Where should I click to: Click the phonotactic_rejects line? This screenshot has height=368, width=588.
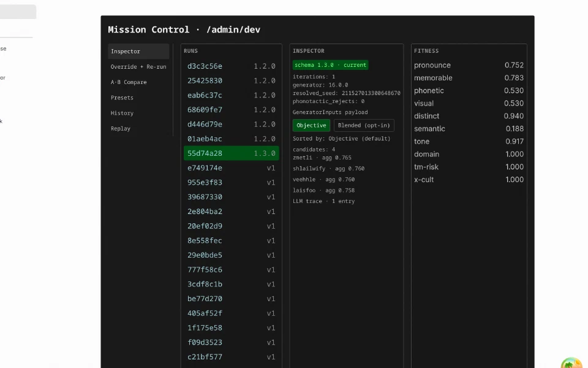click(x=328, y=101)
